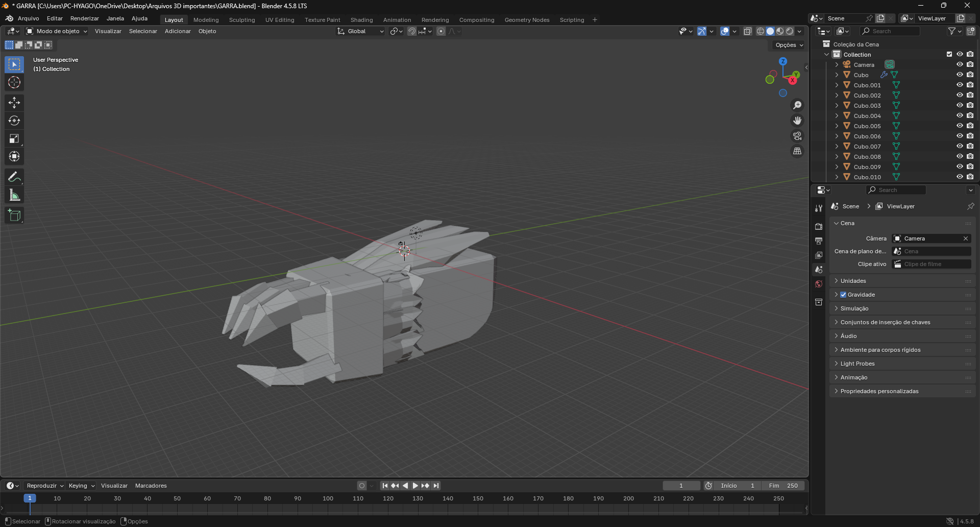Viewport: 980px width, 527px height.
Task: Open the Marcadores timeline menu
Action: 151,486
